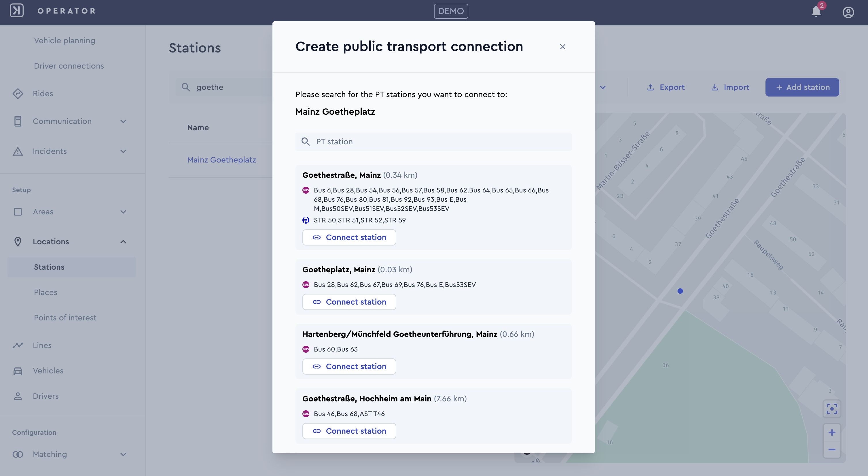This screenshot has width=868, height=476.
Task: Click the Rides sidebar icon
Action: click(18, 93)
